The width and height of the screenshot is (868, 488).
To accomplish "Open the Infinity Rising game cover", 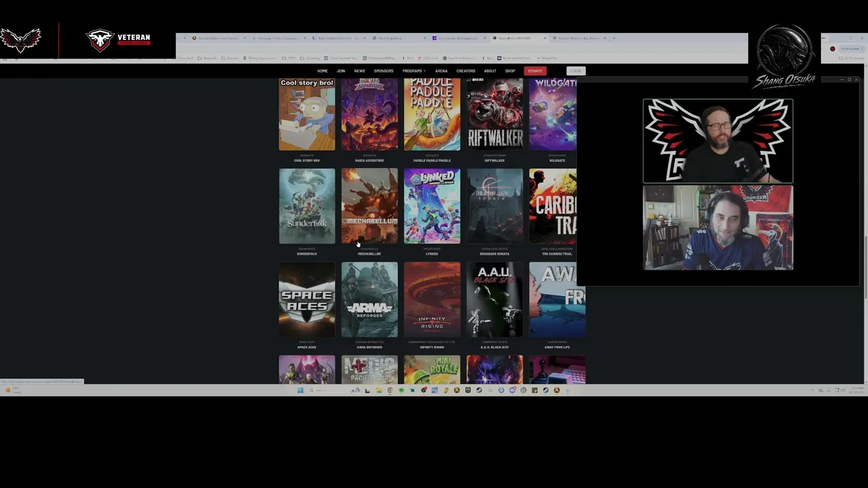I will pyautogui.click(x=432, y=300).
